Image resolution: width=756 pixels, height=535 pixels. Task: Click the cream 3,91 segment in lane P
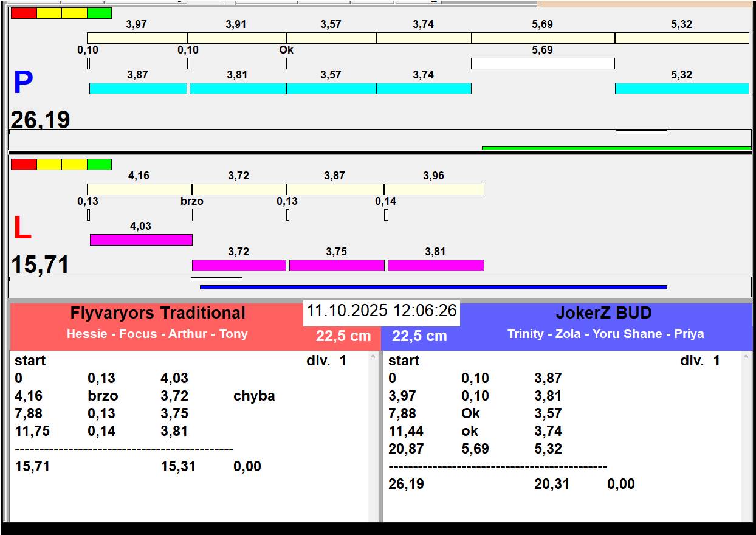236,38
